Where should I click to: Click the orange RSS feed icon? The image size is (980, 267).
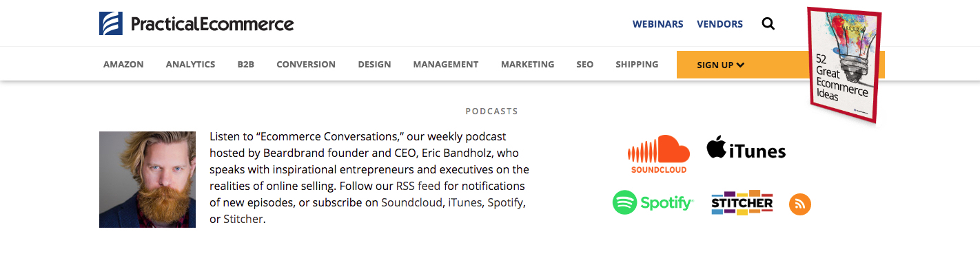pyautogui.click(x=800, y=204)
